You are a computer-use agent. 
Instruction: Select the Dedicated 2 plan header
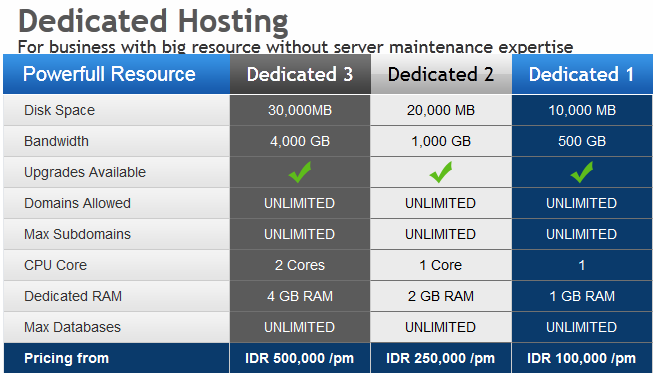coord(441,75)
